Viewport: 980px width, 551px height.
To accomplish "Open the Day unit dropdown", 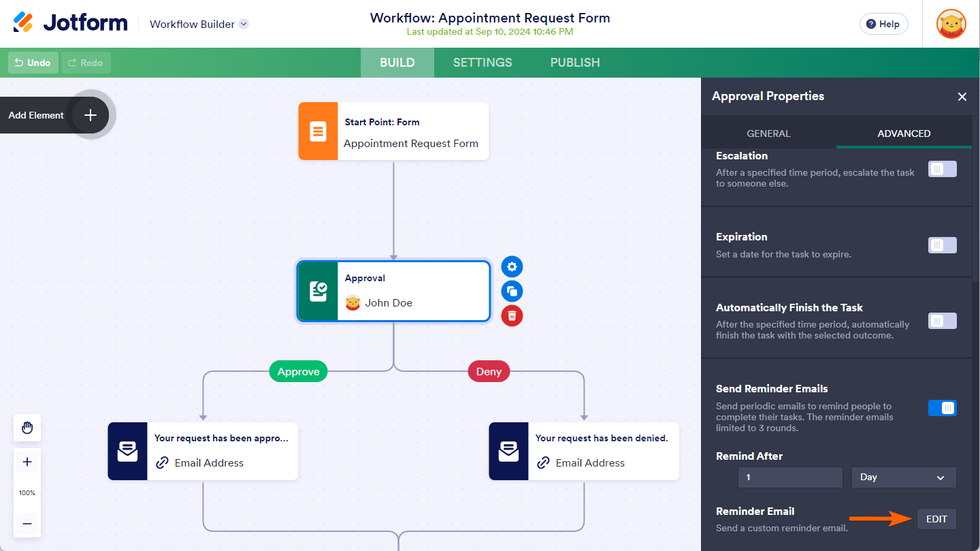I will click(904, 477).
